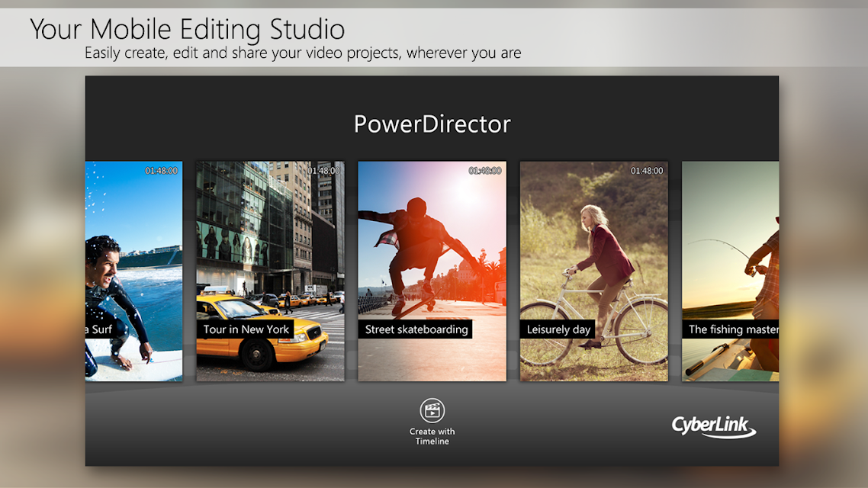Click the 'Leisurely day' title label

tap(558, 329)
